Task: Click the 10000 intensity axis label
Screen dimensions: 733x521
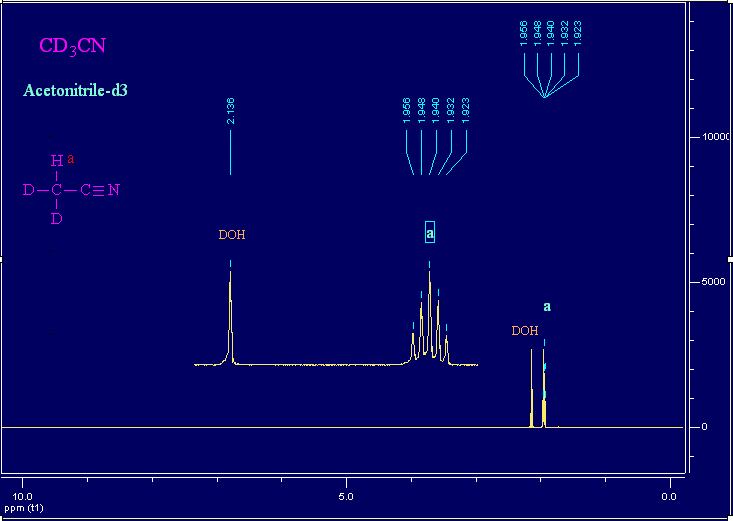Action: [715, 137]
